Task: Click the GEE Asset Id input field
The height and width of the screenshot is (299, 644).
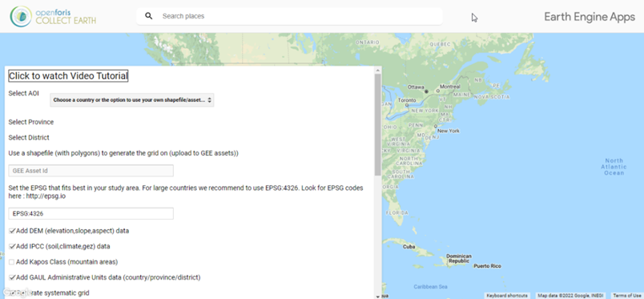Action: coord(91,171)
